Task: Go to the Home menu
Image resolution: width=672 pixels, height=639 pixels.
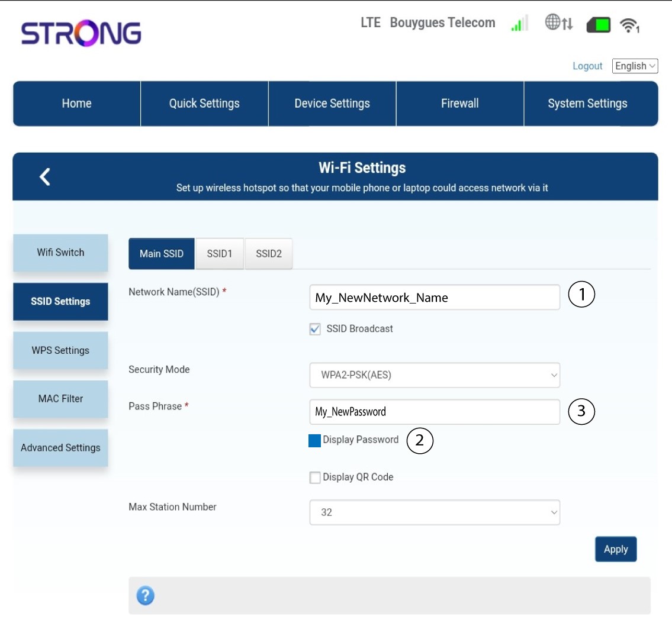Action: (x=77, y=104)
